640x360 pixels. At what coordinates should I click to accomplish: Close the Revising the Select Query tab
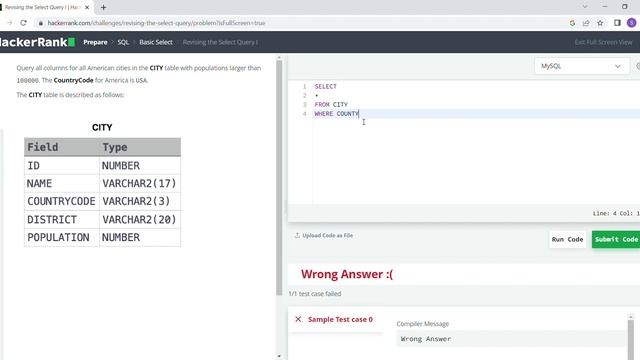pos(87,7)
